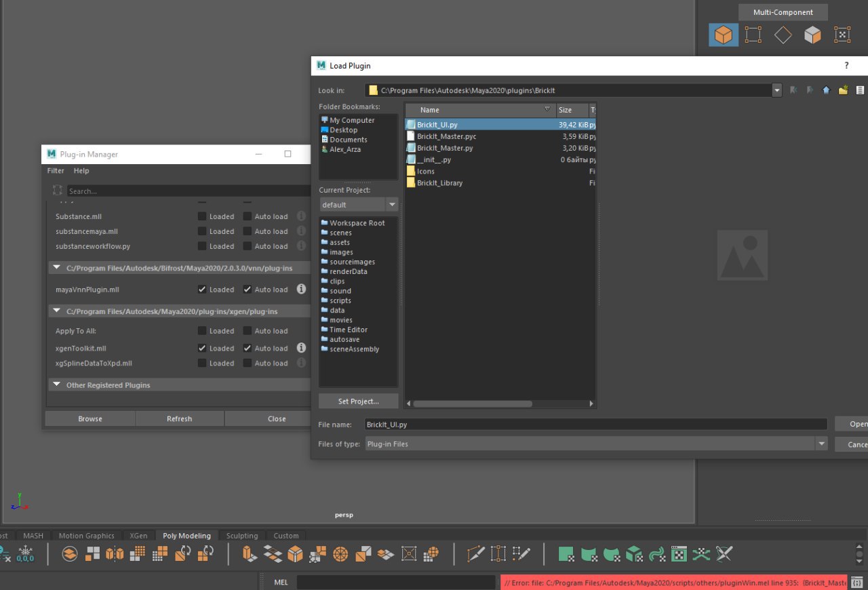This screenshot has width=868, height=590.
Task: Show info for xgenToolkit.mll
Action: (x=301, y=348)
